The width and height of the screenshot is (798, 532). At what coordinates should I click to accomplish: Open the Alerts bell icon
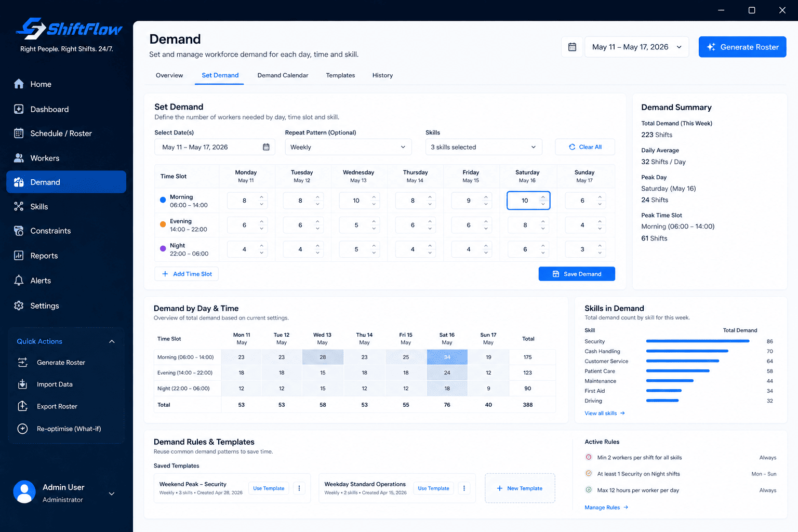19,281
